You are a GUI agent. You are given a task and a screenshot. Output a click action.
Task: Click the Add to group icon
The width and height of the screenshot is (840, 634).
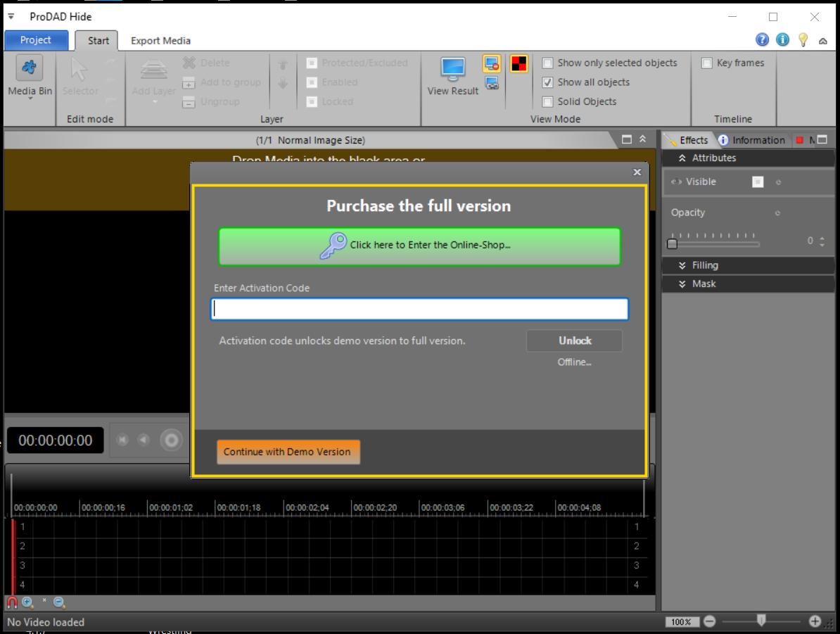coord(189,82)
